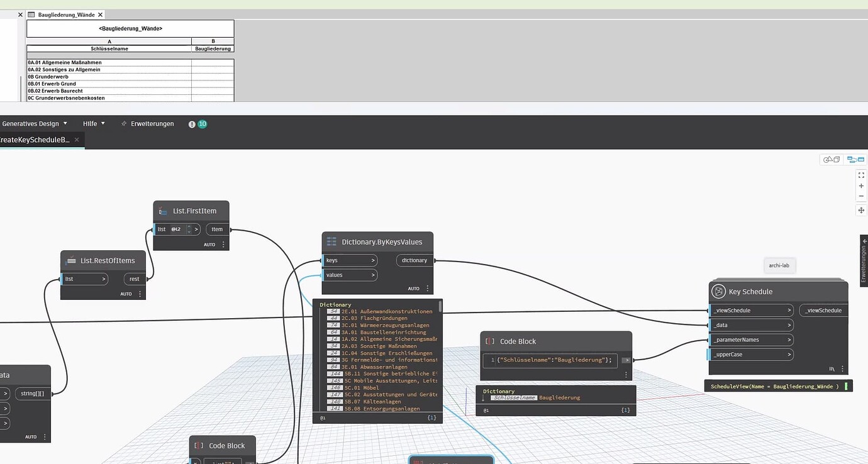Open the Hilfe menu
This screenshot has width=868, height=464.
pos(90,123)
